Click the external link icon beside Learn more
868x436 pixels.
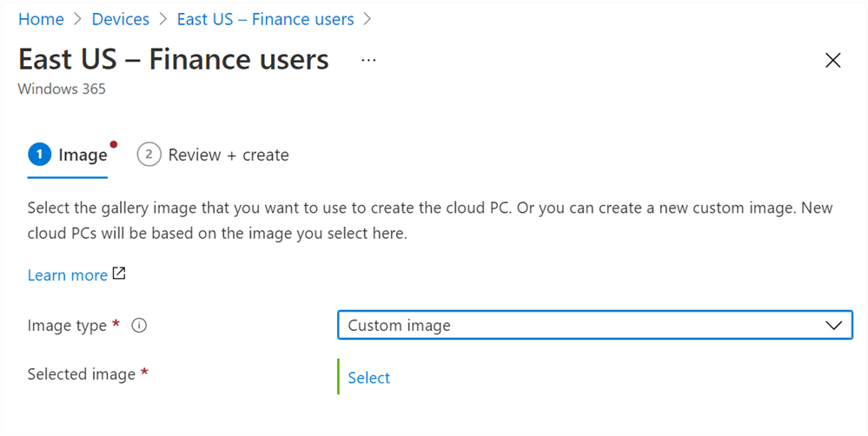click(119, 274)
